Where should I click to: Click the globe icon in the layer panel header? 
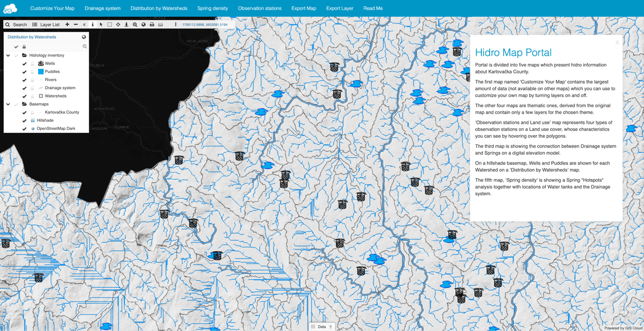pos(84,37)
